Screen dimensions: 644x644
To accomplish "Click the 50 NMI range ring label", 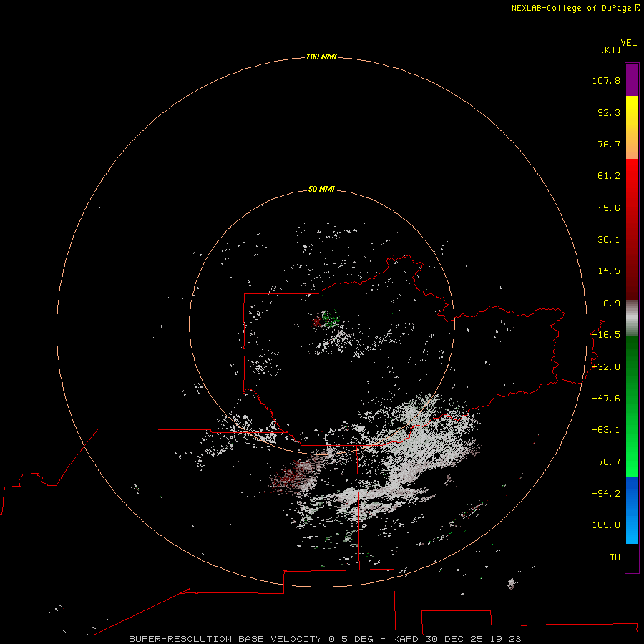I will point(321,189).
